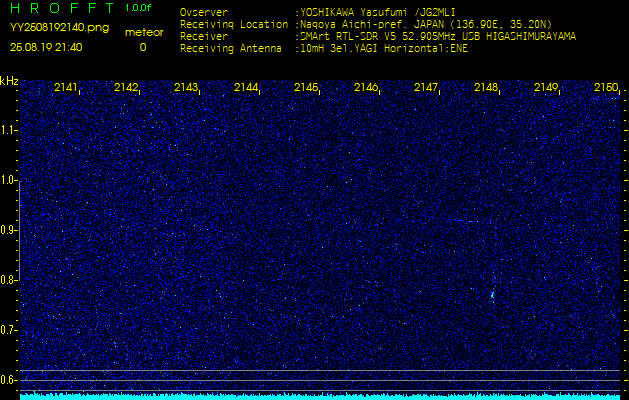Click the 2141 time marker
Screen dimensions: 629x400
click(x=66, y=87)
